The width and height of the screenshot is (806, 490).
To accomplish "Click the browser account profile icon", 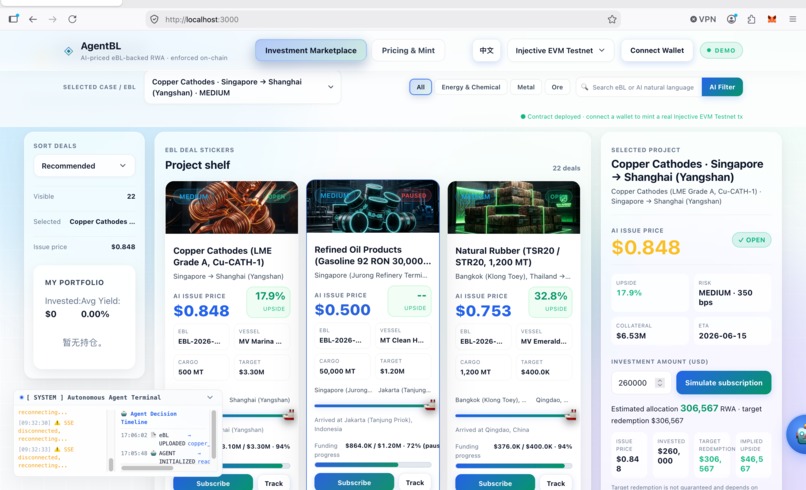I will point(731,19).
